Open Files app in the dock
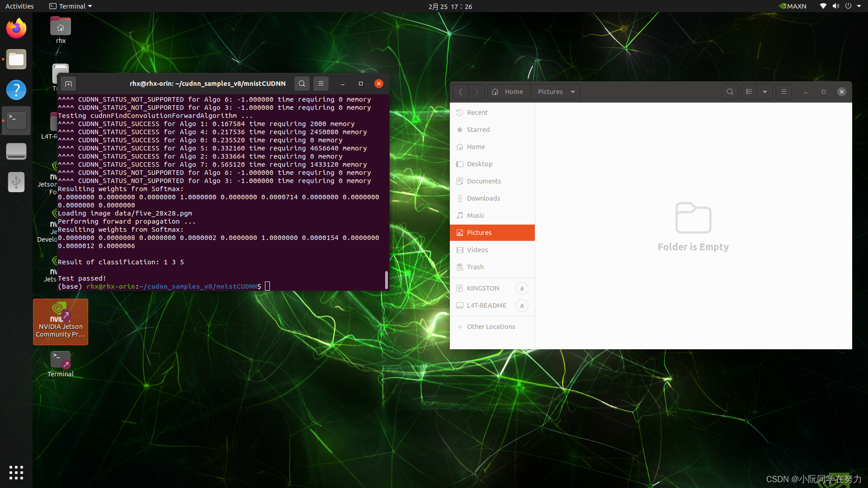Viewport: 868px width, 488px height. pyautogui.click(x=16, y=59)
